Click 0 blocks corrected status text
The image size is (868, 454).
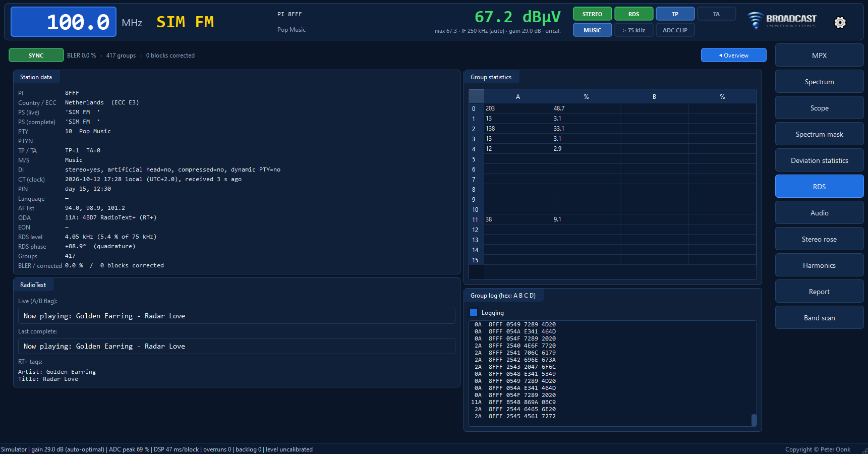[170, 55]
